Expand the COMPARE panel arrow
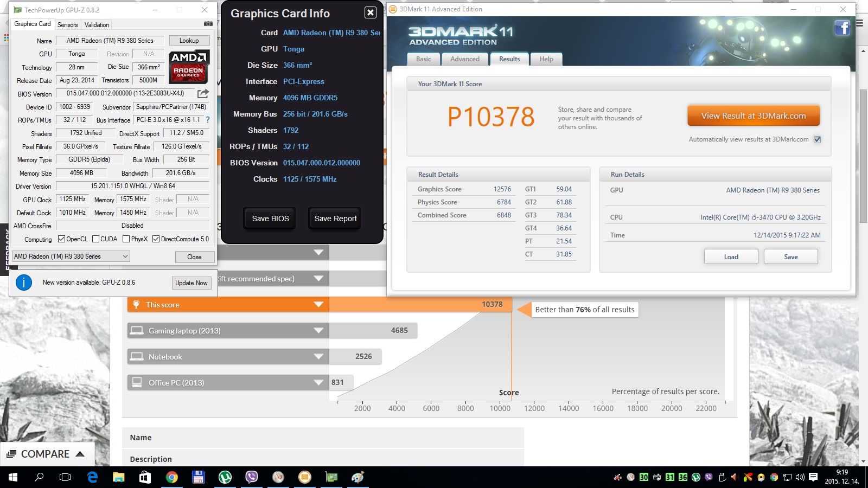This screenshot has width=868, height=488. click(x=80, y=454)
